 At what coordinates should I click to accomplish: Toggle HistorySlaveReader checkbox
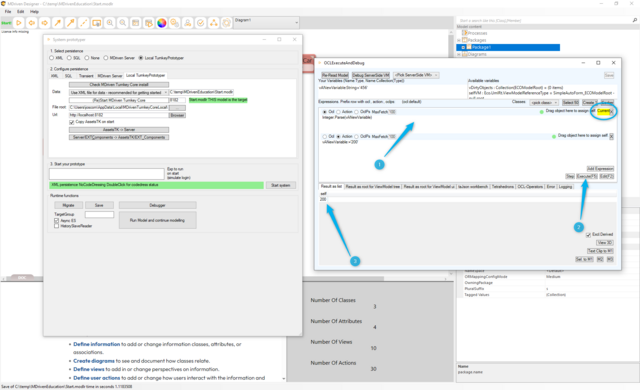coord(56,226)
